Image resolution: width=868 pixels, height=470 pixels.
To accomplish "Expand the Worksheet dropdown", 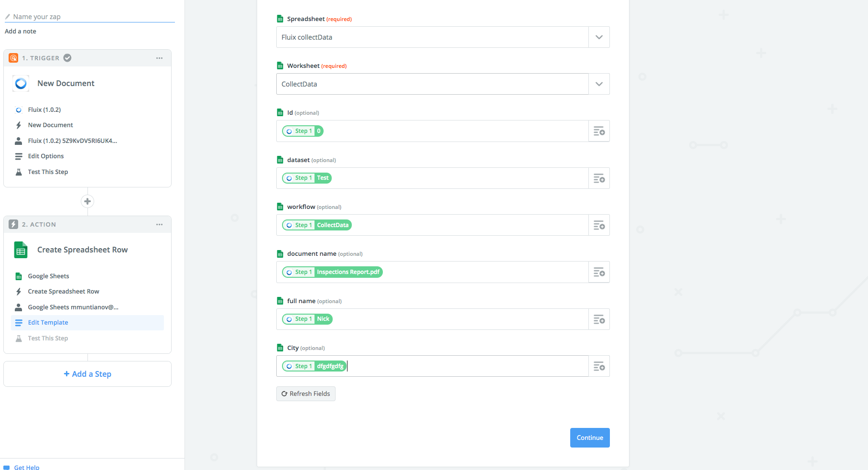I will click(599, 84).
